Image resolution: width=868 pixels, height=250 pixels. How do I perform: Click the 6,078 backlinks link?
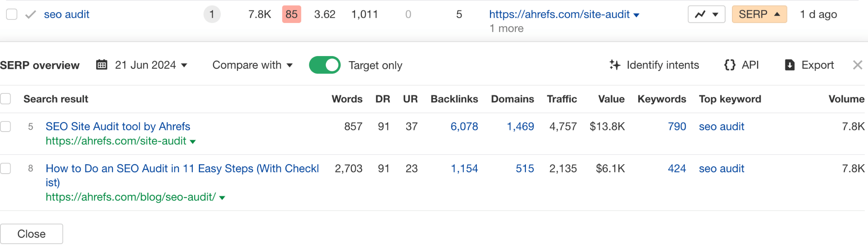[x=464, y=126]
